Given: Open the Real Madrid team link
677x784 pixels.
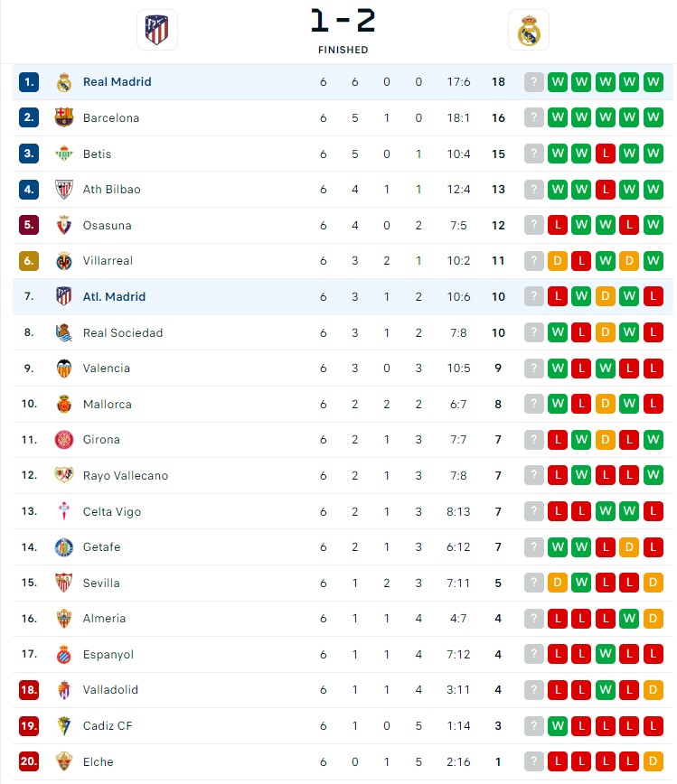Looking at the screenshot, I should click(x=117, y=82).
